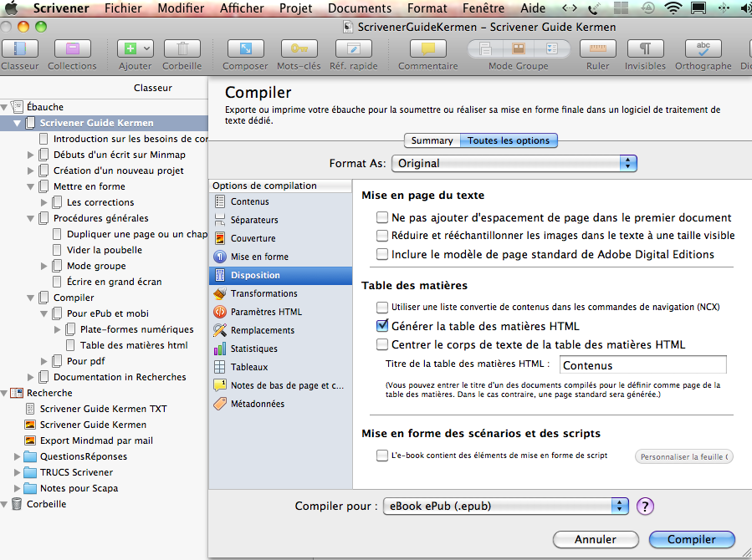Expand the QuestionsRéponses folder
The height and width of the screenshot is (560, 752).
[x=18, y=456]
